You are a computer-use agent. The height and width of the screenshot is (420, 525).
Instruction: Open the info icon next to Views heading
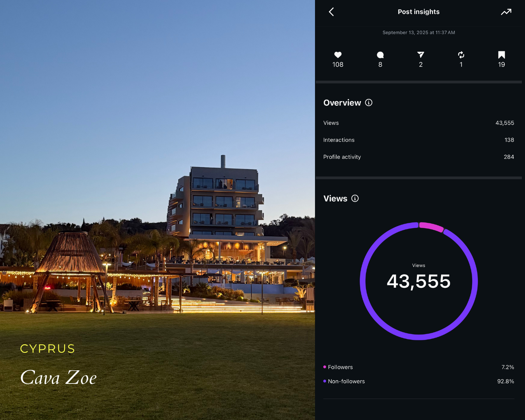tap(355, 198)
